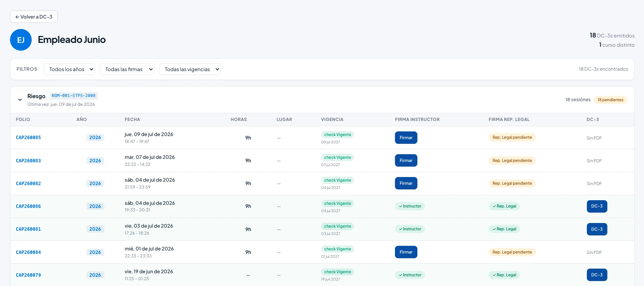
Task: Open folio link CAP260082
Action: (x=28, y=184)
